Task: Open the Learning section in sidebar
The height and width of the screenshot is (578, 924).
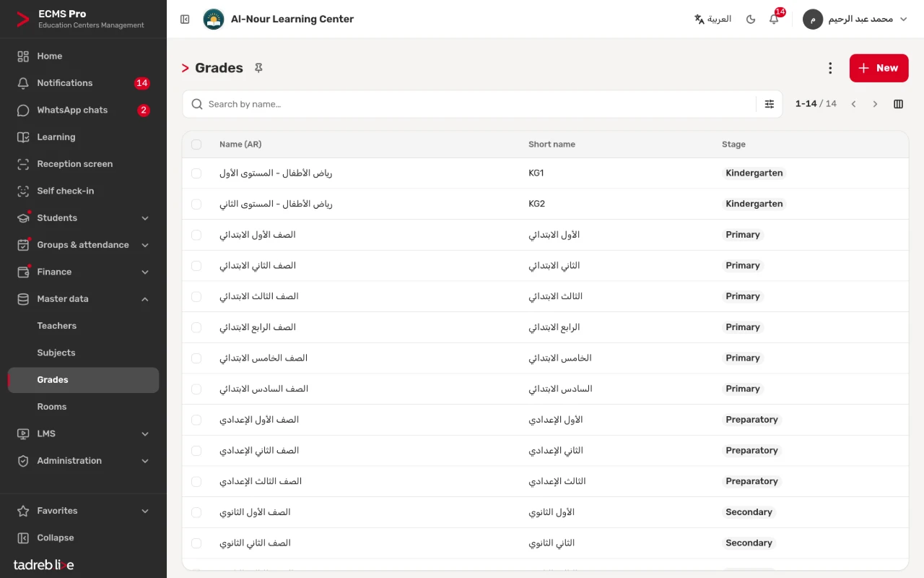Action: pos(83,137)
